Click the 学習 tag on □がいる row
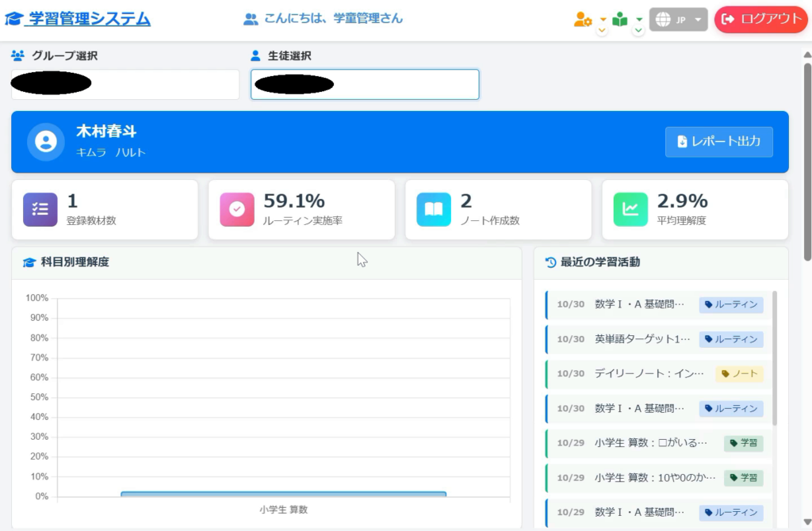The width and height of the screenshot is (812, 531). tap(744, 443)
